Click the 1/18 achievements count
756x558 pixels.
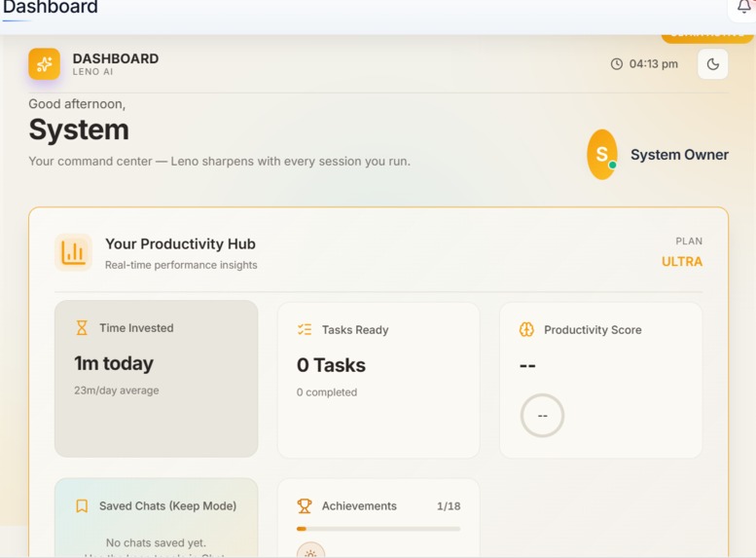coord(449,505)
